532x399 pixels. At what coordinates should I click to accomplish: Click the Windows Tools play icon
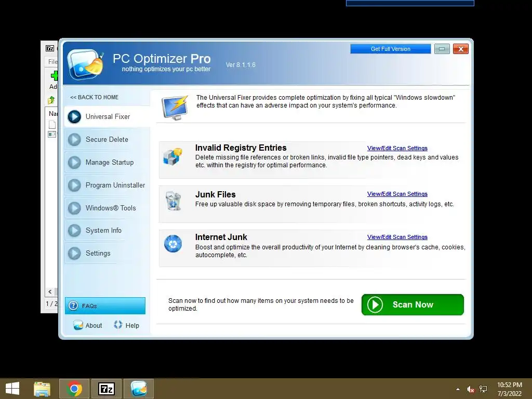[x=74, y=208]
